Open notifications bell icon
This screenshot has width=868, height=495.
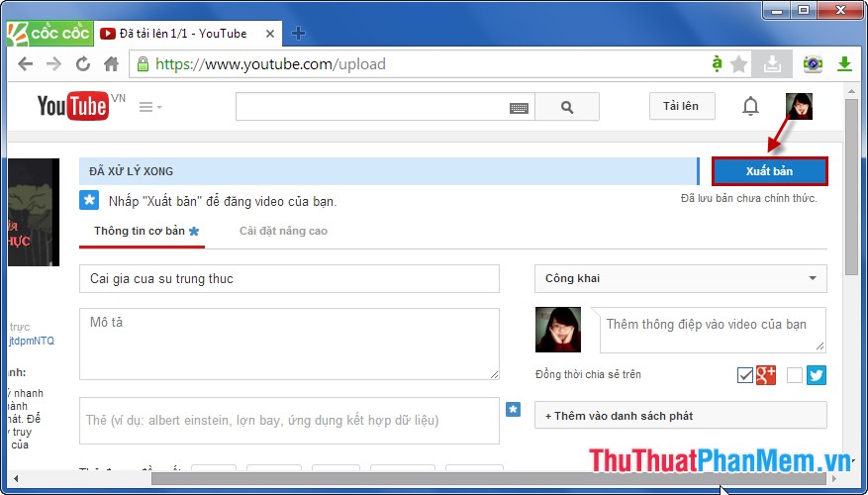point(750,106)
